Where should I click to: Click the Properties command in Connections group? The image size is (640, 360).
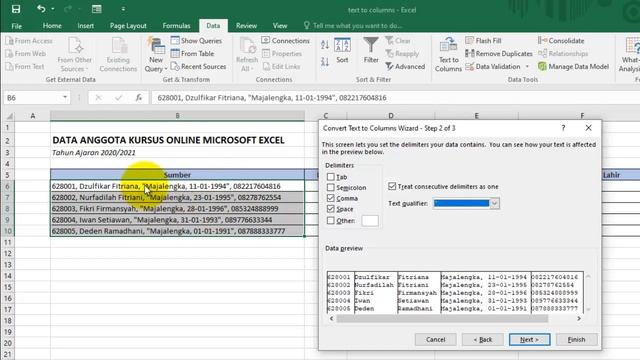pyautogui.click(x=282, y=53)
